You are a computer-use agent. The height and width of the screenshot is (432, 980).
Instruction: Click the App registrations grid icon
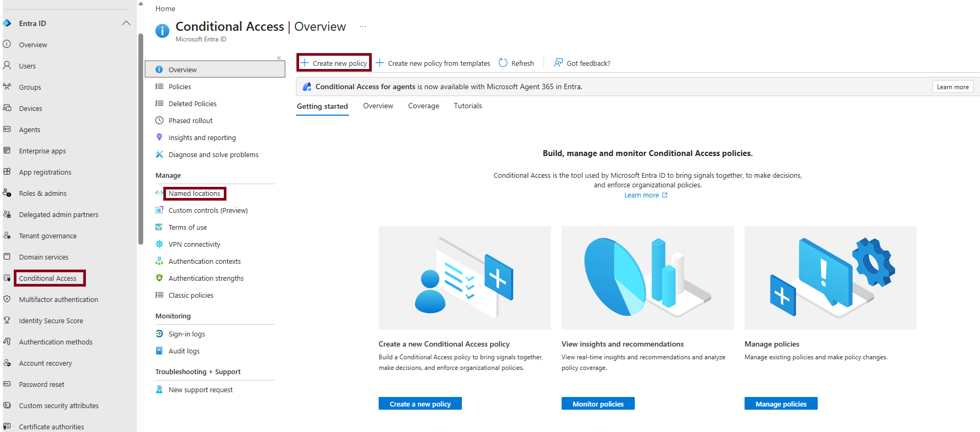pos(7,172)
